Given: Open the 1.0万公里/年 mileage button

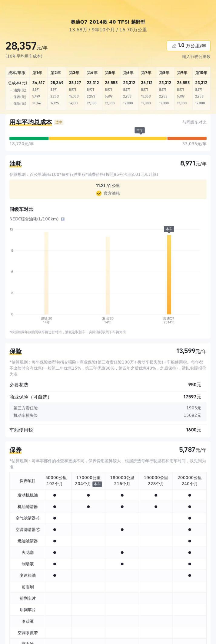Looking at the screenshot, I should click(x=189, y=46).
